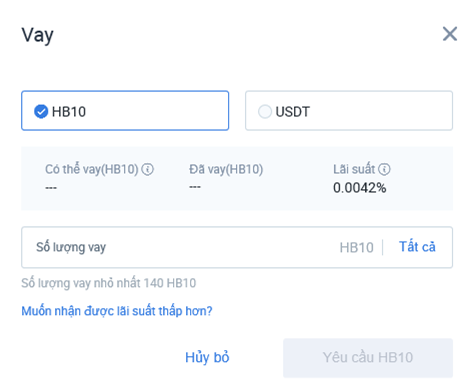
Task: Click the blue checkmark icon beside HB10
Action: [41, 112]
